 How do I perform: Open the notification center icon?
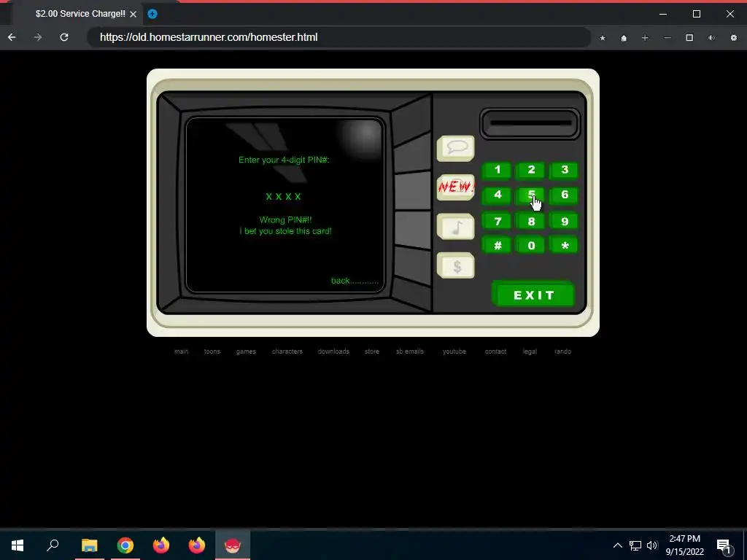click(x=724, y=545)
